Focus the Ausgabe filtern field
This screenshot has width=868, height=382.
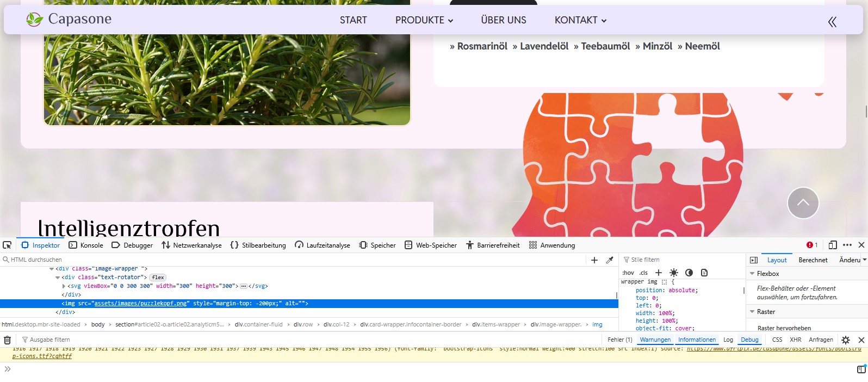(x=310, y=340)
